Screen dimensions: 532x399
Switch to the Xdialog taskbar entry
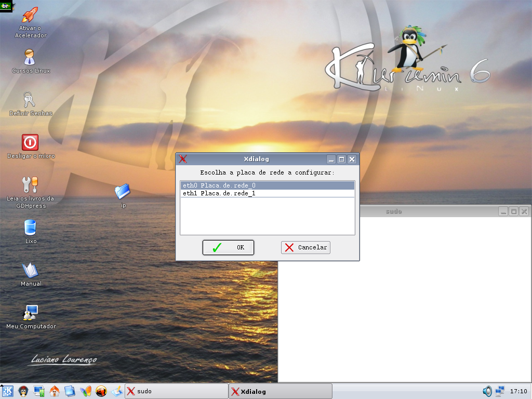pos(280,391)
